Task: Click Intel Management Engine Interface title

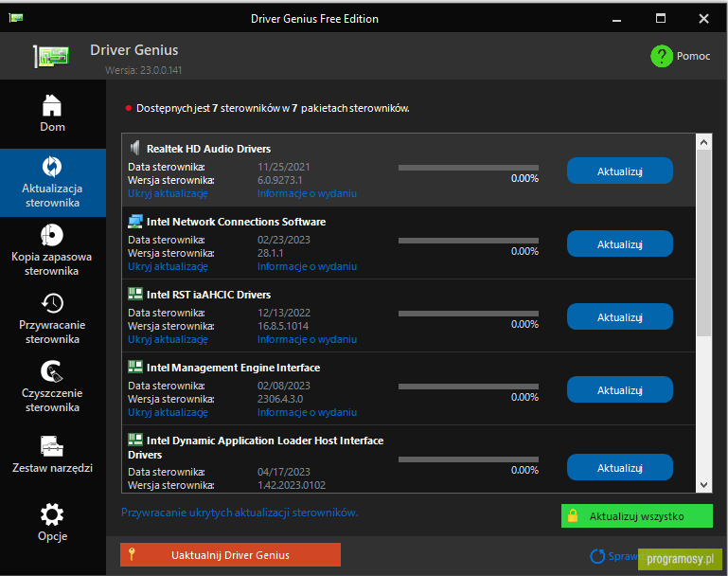Action: point(233,368)
